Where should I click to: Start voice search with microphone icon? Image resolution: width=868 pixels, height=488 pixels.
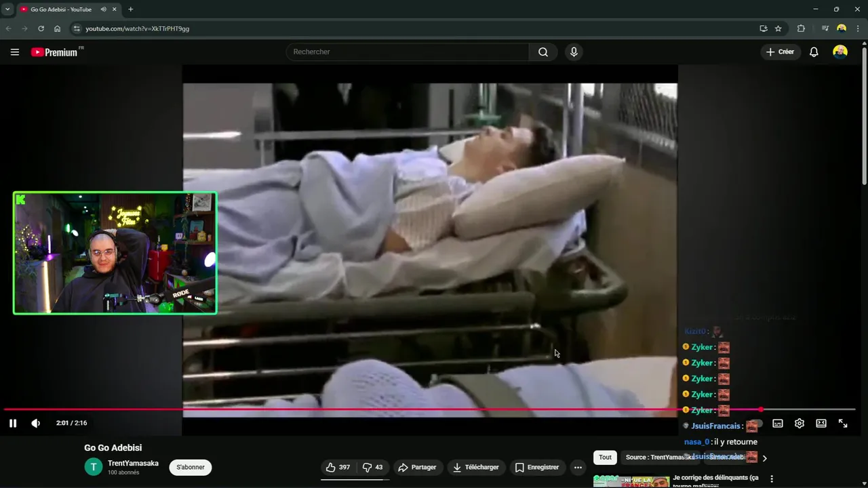pos(574,52)
